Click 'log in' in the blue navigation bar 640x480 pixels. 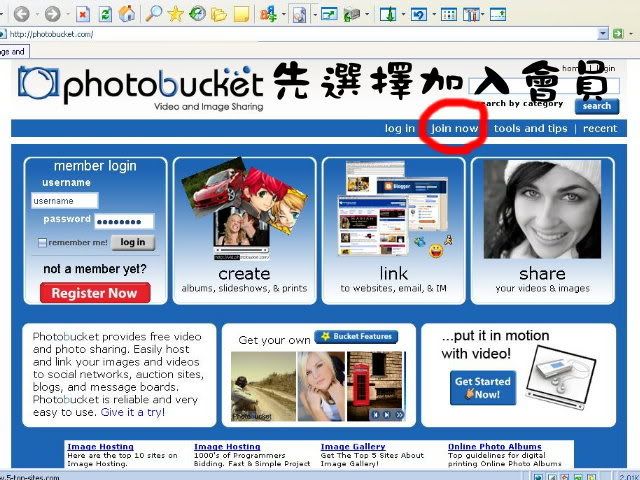(x=400, y=128)
